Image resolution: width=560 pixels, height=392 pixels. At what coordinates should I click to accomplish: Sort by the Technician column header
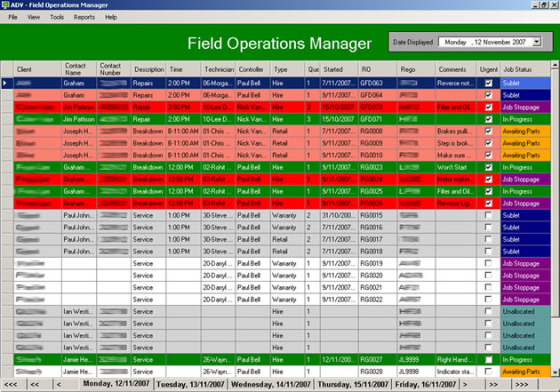tap(218, 68)
